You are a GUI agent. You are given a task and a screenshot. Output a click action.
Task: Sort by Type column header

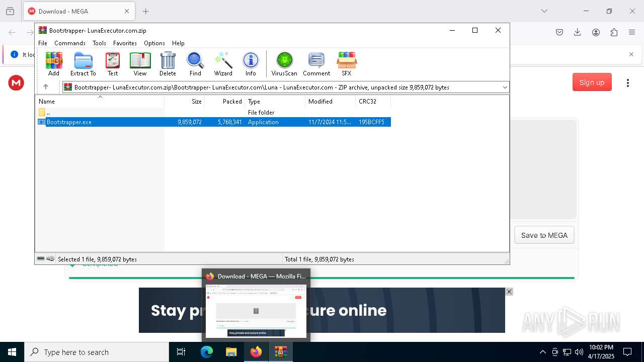coord(275,102)
